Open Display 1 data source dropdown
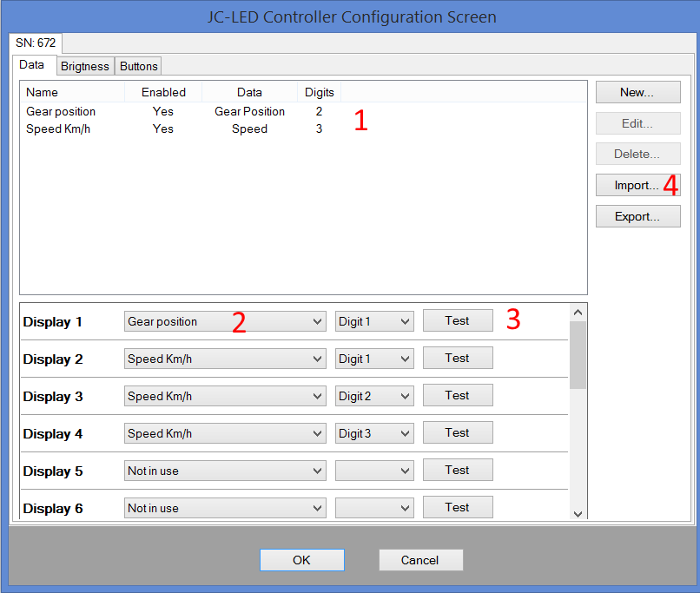The image size is (700, 593). [225, 321]
